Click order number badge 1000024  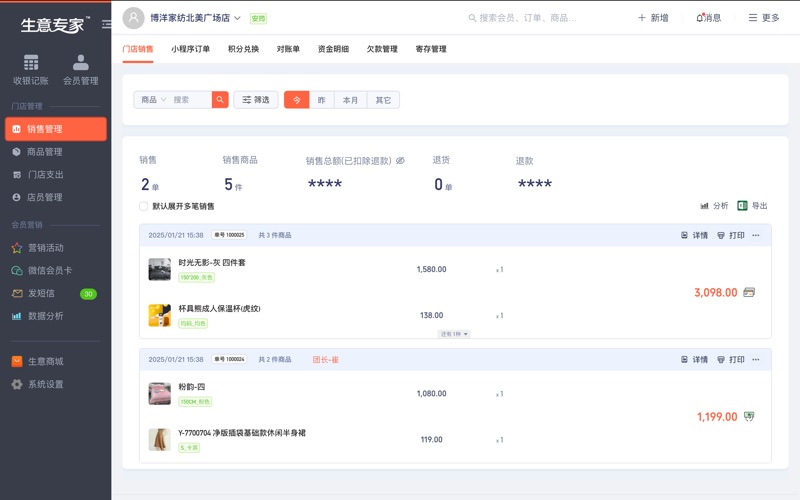tap(229, 359)
